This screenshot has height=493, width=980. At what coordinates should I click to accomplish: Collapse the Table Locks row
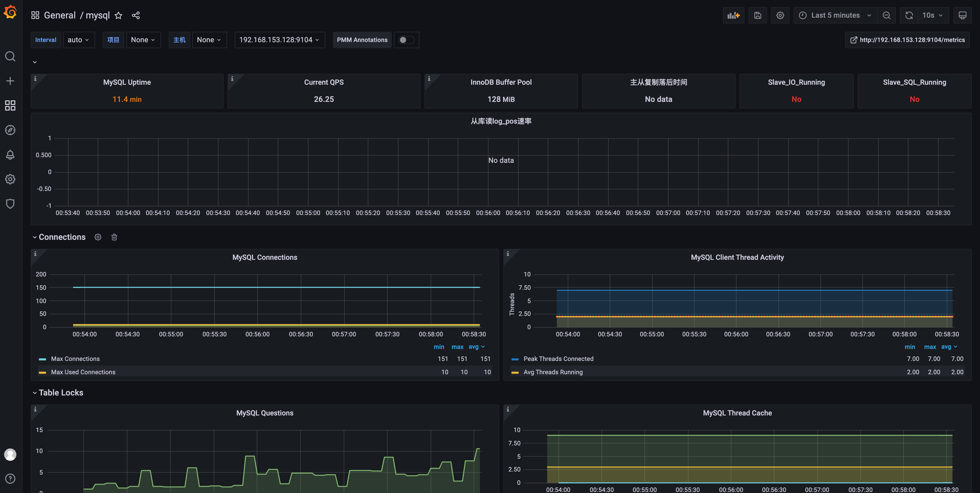(x=61, y=392)
